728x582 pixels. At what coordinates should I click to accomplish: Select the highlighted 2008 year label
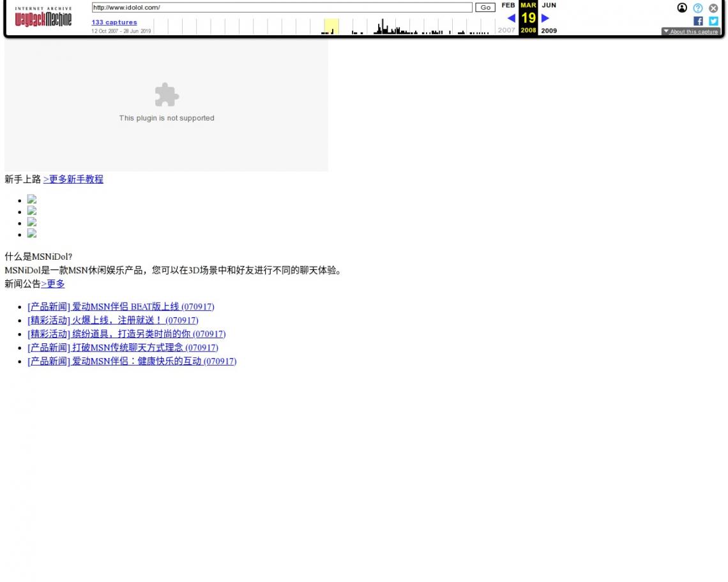pyautogui.click(x=528, y=30)
